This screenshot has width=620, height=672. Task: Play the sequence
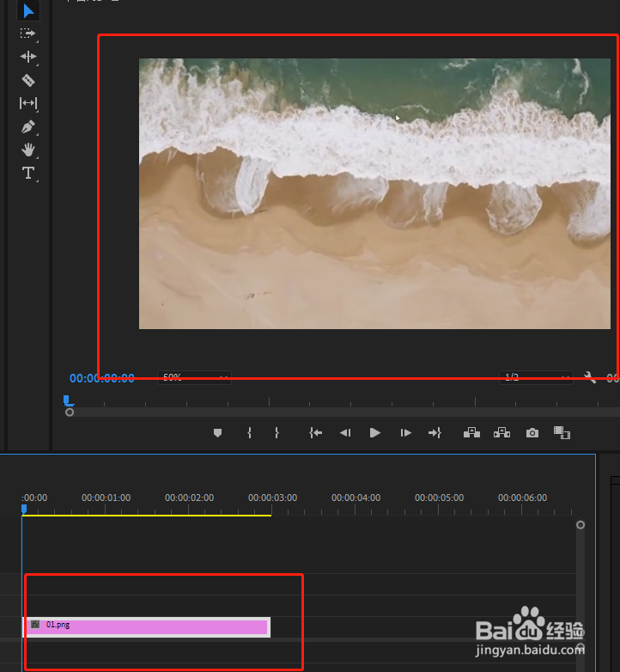pyautogui.click(x=374, y=433)
